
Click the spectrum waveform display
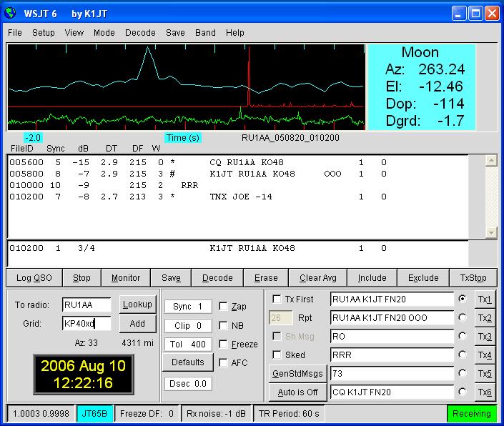(x=186, y=87)
